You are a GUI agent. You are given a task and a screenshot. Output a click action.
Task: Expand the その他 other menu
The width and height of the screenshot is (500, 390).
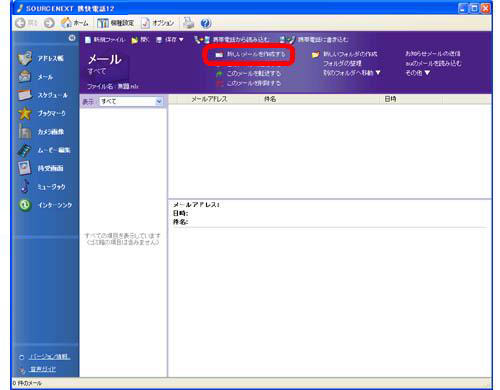(x=417, y=73)
